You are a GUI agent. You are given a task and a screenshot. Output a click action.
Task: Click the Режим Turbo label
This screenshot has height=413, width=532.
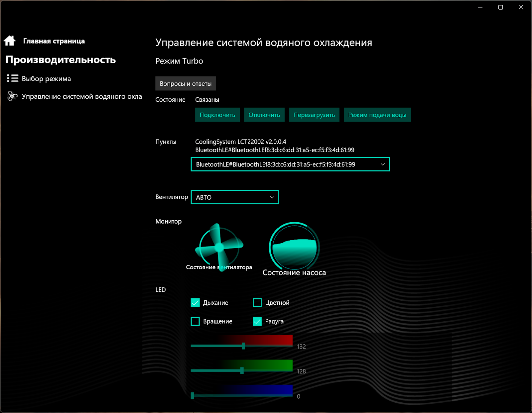coord(179,61)
